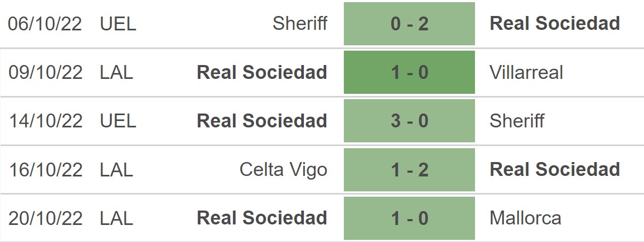644x242 pixels.
Task: Click Sheriff as home team on 06/10/22
Action: [x=300, y=23]
